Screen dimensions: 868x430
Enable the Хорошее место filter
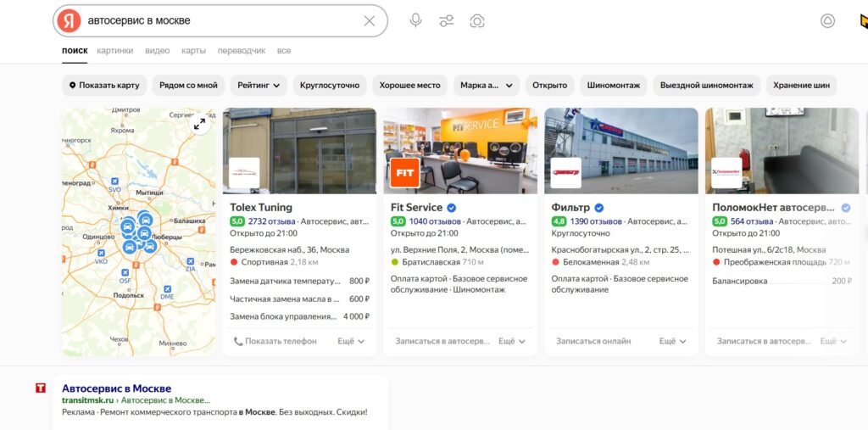409,86
